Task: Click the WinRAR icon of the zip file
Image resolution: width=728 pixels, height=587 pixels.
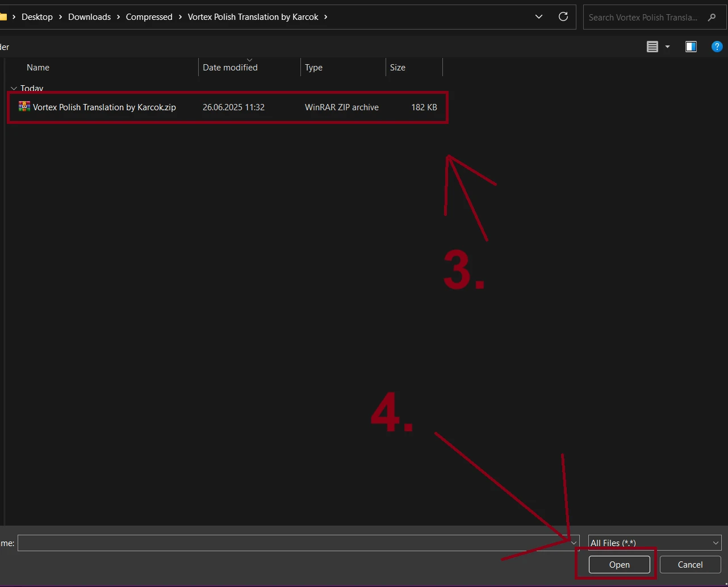Action: 24,106
